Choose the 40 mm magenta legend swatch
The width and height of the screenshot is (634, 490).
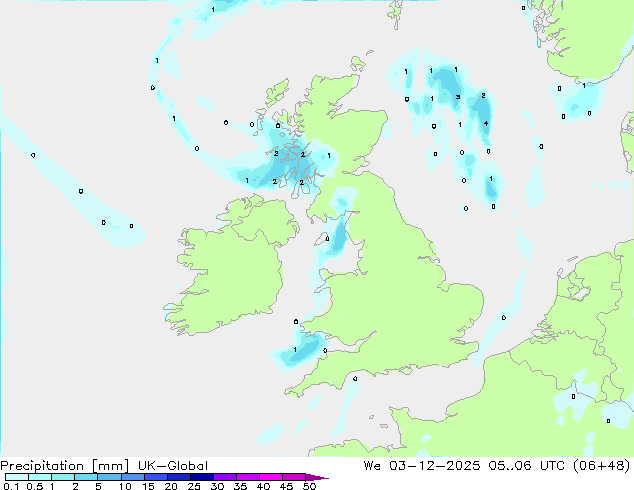273,478
